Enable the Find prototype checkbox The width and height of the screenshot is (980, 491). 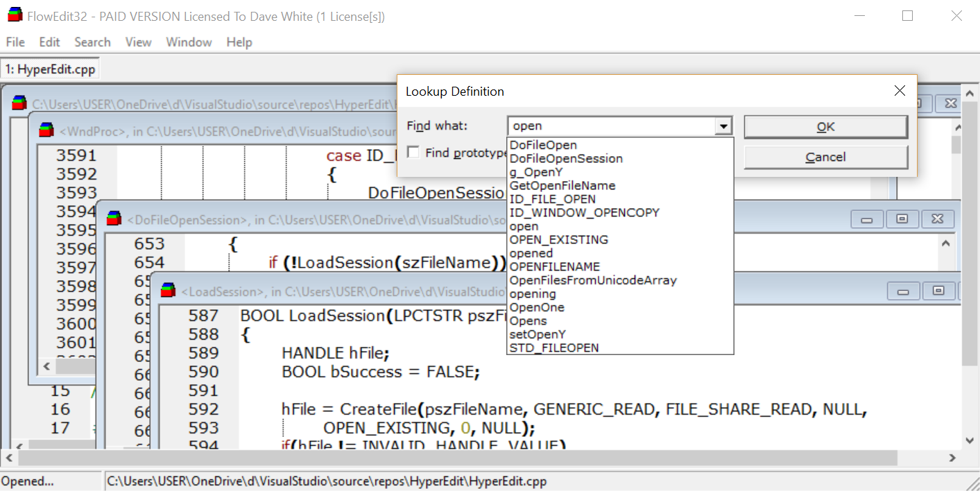[413, 153]
